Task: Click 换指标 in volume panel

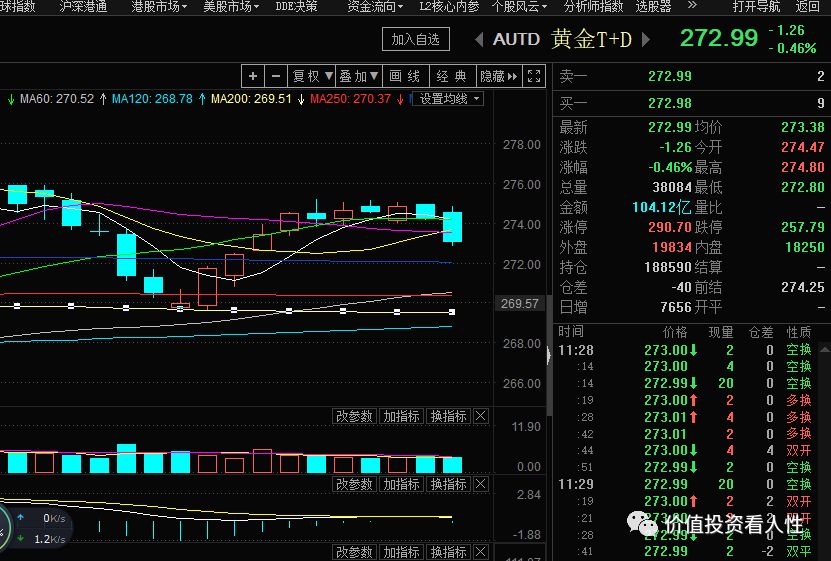Action: (x=448, y=416)
